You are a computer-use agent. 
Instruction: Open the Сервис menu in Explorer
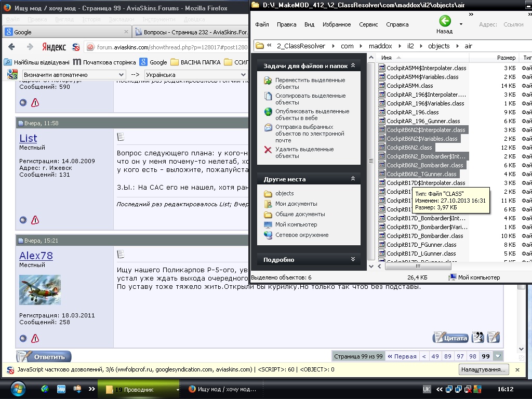[368, 24]
